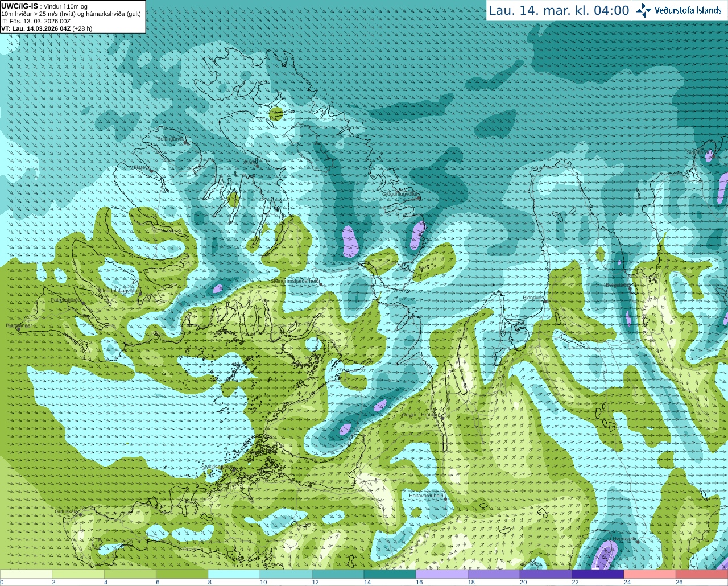Select the Hveravellir station label
This screenshot has height=586, width=728.
(624, 539)
